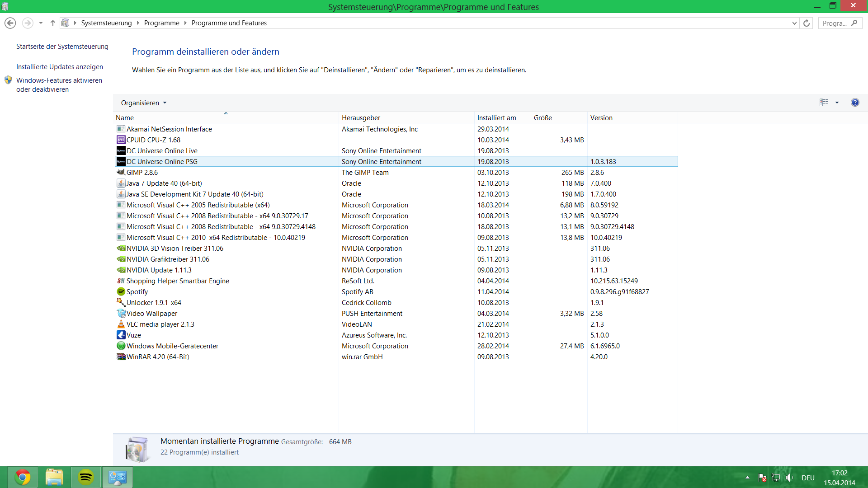Sort by Installiert am column header
Viewport: 868px width, 488px height.
click(496, 118)
